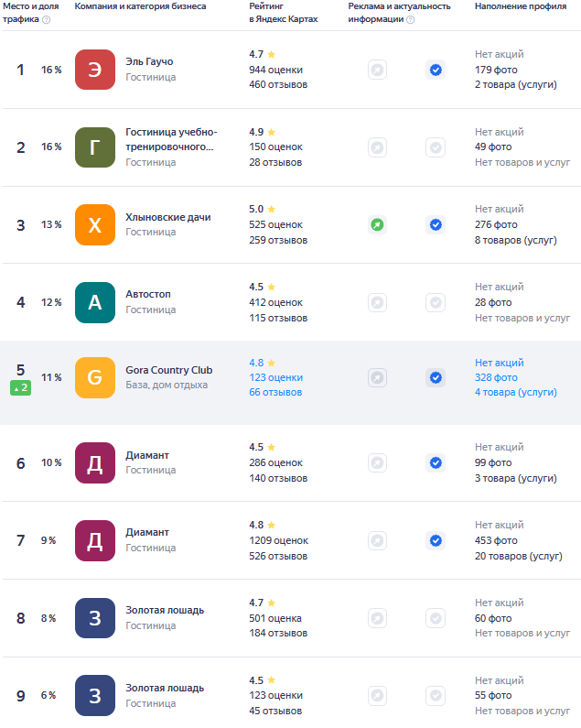The width and height of the screenshot is (581, 728).
Task: Click the grey unverified checkmark in row 9
Action: tap(436, 696)
